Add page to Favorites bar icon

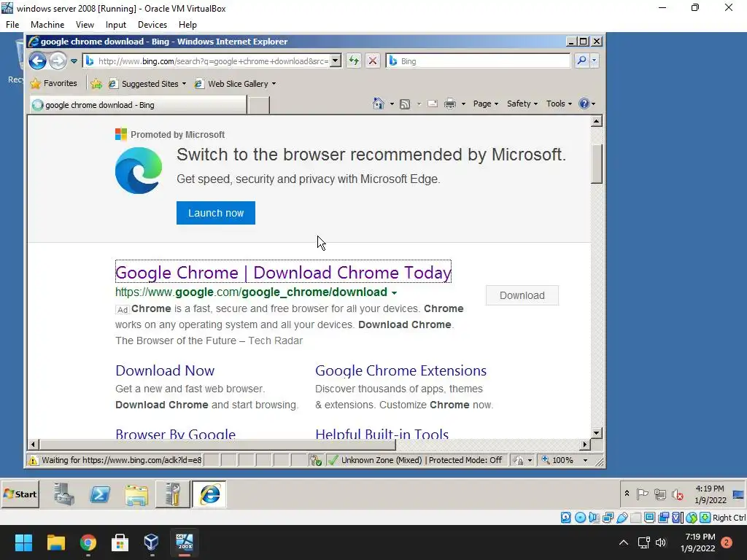point(96,84)
